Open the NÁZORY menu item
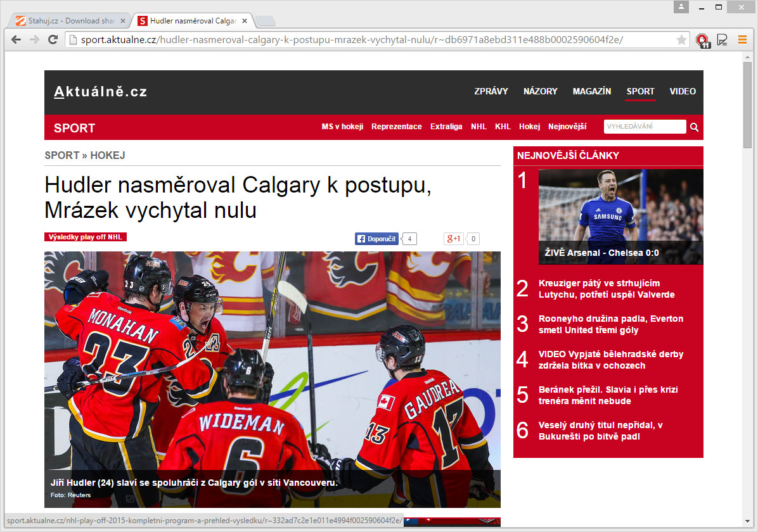Image resolution: width=758 pixels, height=532 pixels. (540, 91)
